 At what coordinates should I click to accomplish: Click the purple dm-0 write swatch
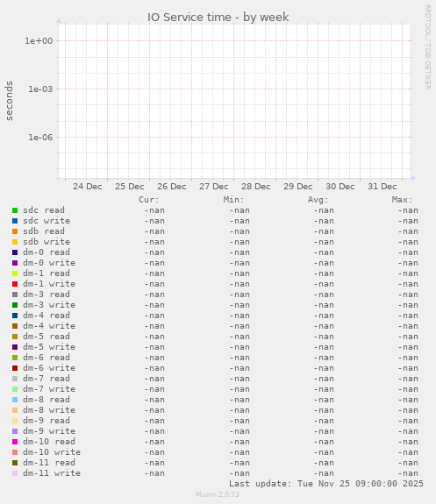pyautogui.click(x=15, y=263)
